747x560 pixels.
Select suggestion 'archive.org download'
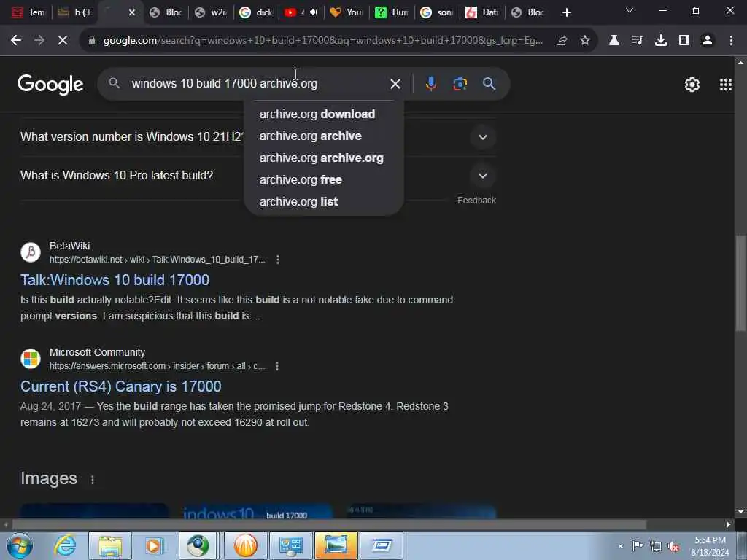(x=324, y=114)
